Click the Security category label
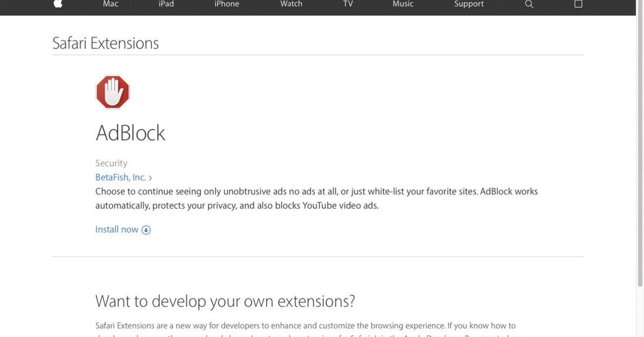This screenshot has height=337, width=644. coord(111,163)
